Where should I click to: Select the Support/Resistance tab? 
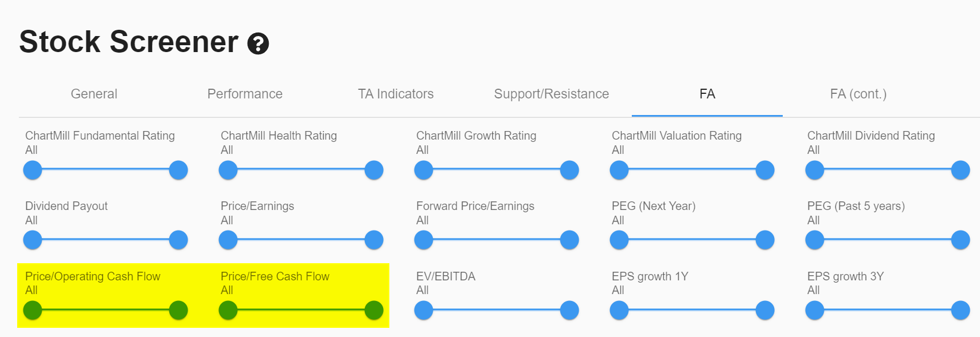coord(551,94)
